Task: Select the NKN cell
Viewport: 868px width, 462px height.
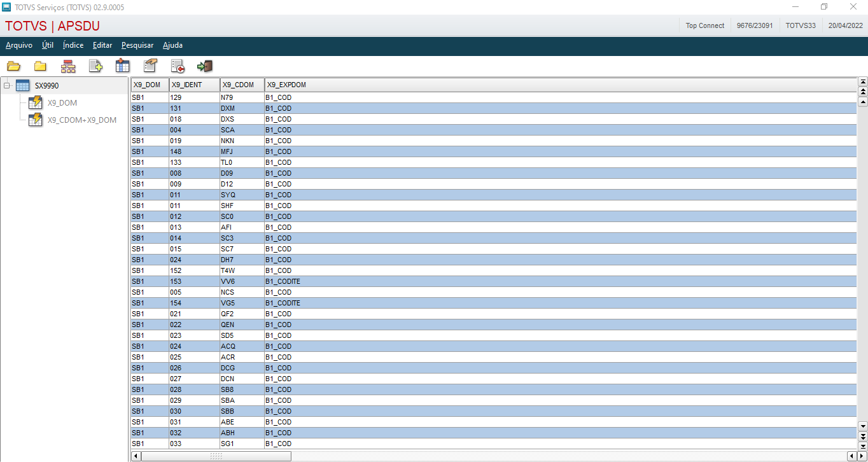Action: 242,141
